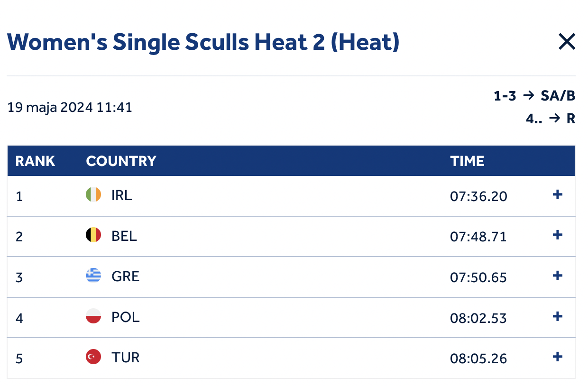Image resolution: width=588 pixels, height=386 pixels.
Task: Select the BEL country label
Action: click(x=124, y=236)
